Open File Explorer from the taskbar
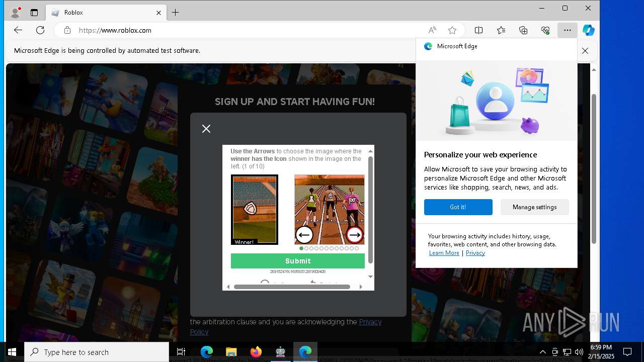 point(231,352)
